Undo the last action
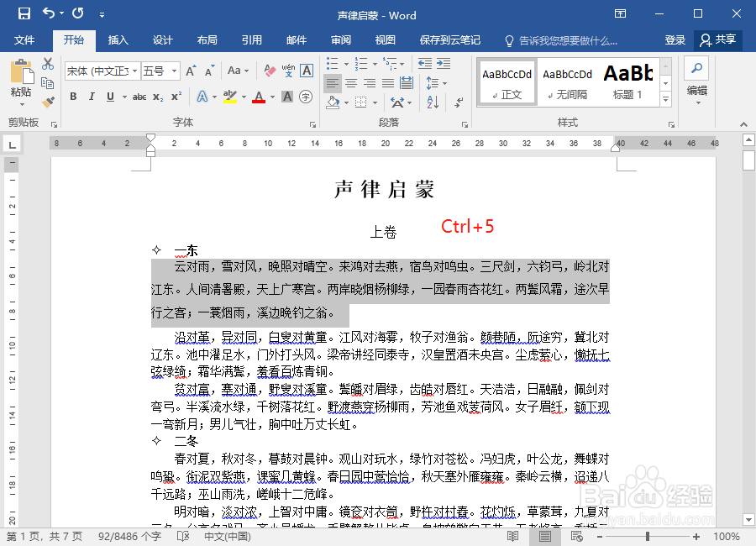Viewport: 756px width, 546px height. pyautogui.click(x=49, y=13)
